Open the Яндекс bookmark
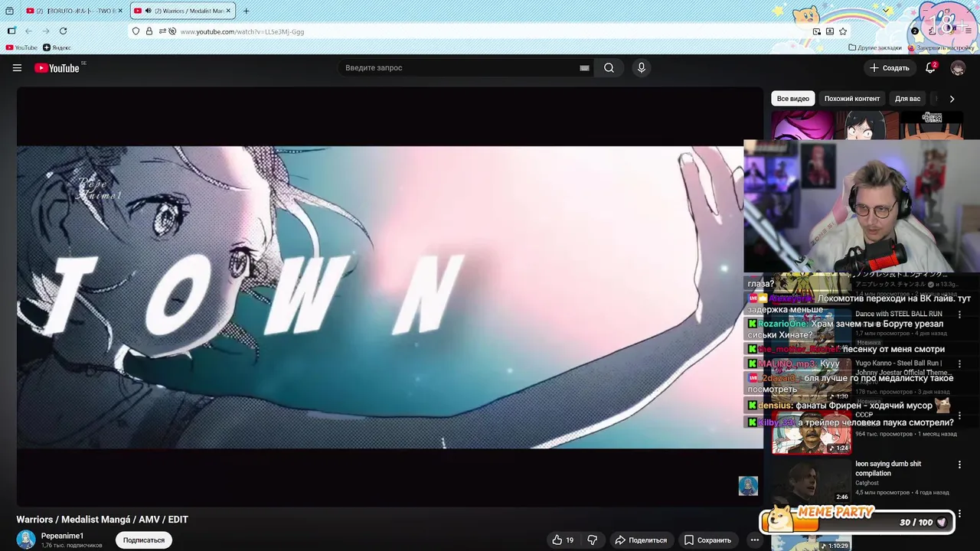980x551 pixels. pos(57,47)
